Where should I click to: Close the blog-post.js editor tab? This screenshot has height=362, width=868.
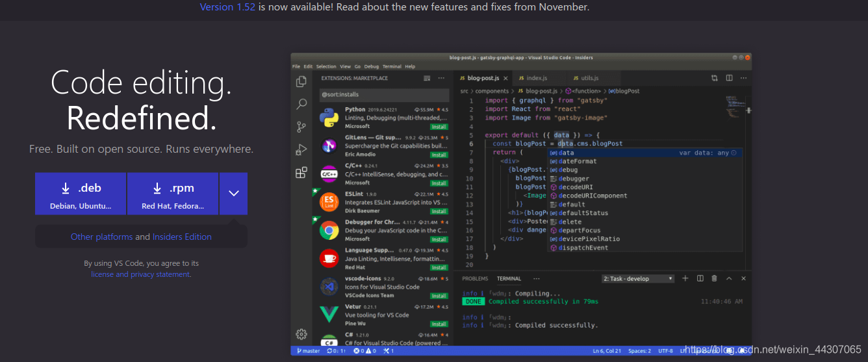pos(505,78)
